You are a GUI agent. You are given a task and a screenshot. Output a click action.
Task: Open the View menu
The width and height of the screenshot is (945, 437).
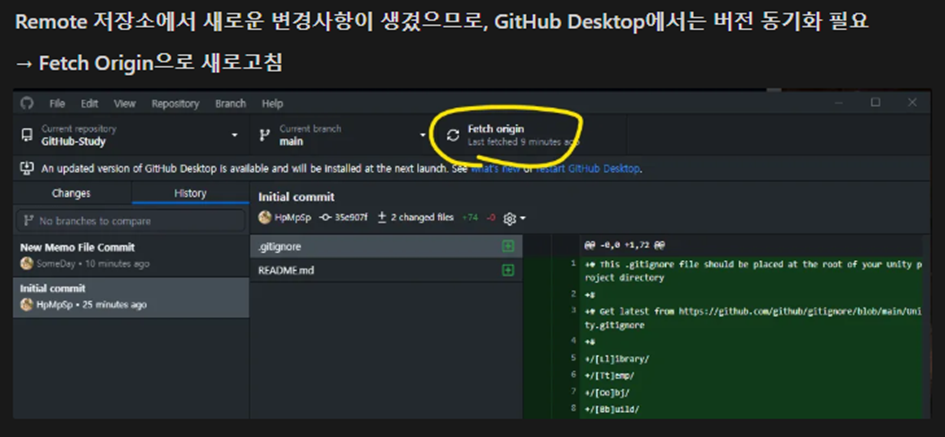tap(125, 104)
